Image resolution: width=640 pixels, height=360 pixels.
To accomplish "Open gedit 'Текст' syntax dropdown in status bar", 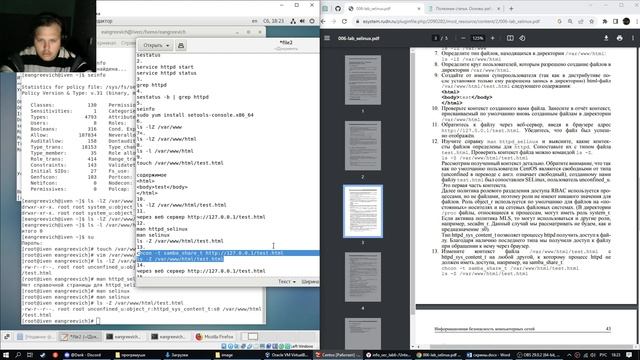I will [287, 282].
